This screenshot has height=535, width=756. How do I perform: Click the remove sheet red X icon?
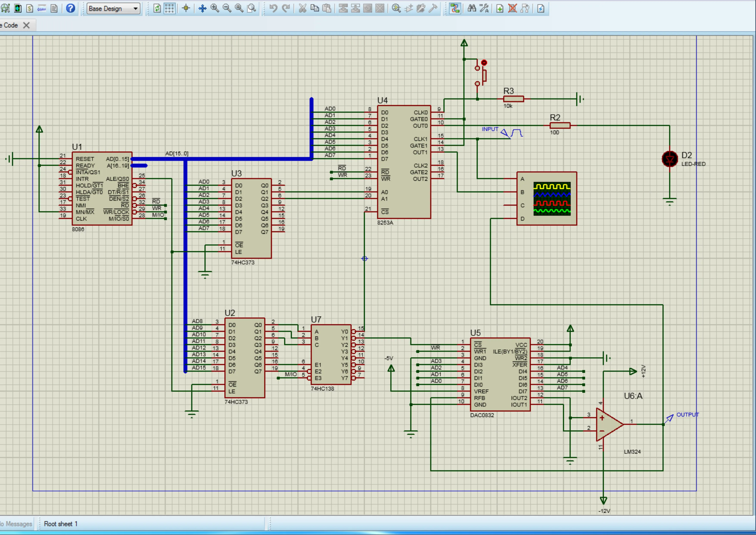click(512, 9)
